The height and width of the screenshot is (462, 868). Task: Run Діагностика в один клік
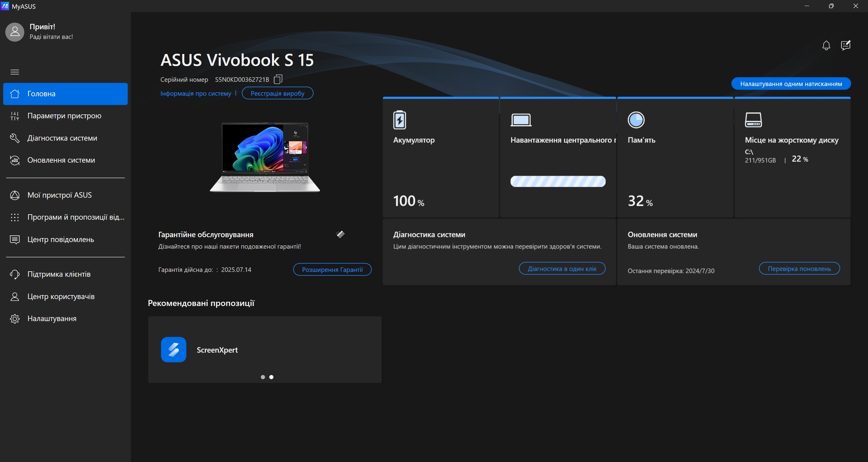(562, 269)
